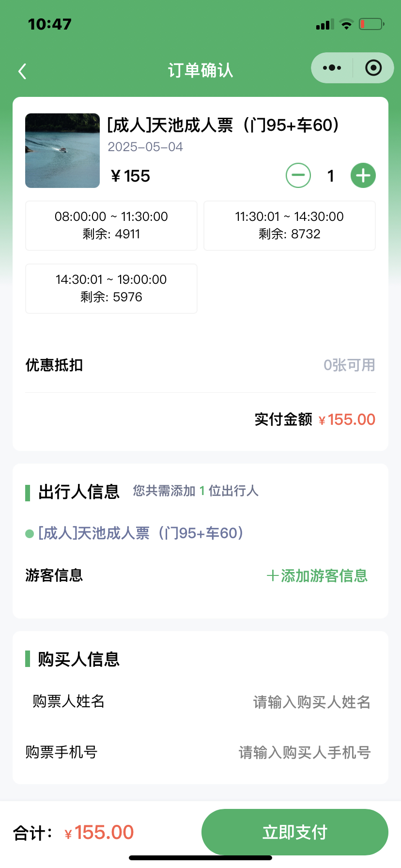This screenshot has height=868, width=401.
Task: Decrease ticket quantity with minus icon
Action: click(x=298, y=175)
